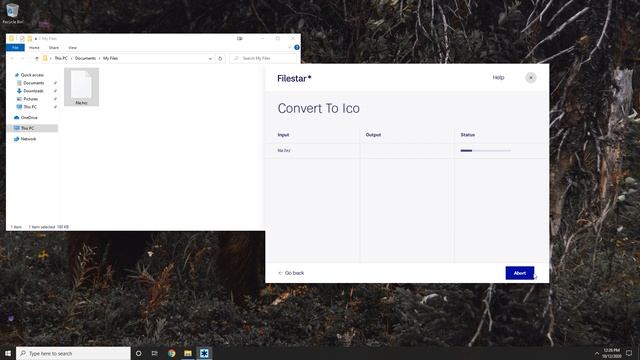
Task: Switch to File Explorer on the taskbar
Action: [x=188, y=353]
